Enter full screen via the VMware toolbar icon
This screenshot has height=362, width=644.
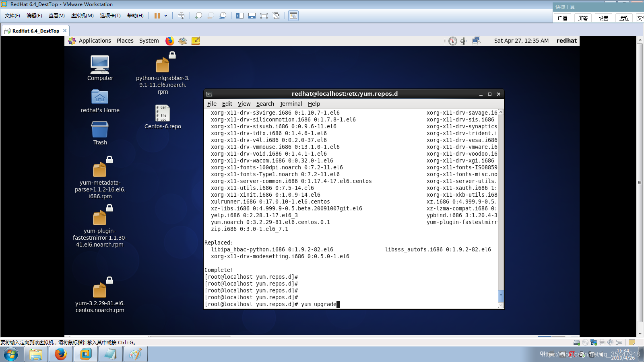coord(264,16)
